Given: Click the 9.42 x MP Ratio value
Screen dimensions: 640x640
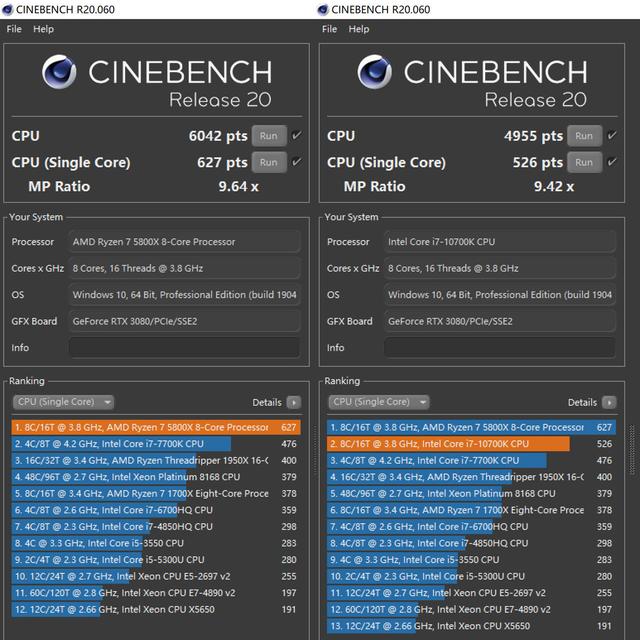Looking at the screenshot, I should 554,187.
